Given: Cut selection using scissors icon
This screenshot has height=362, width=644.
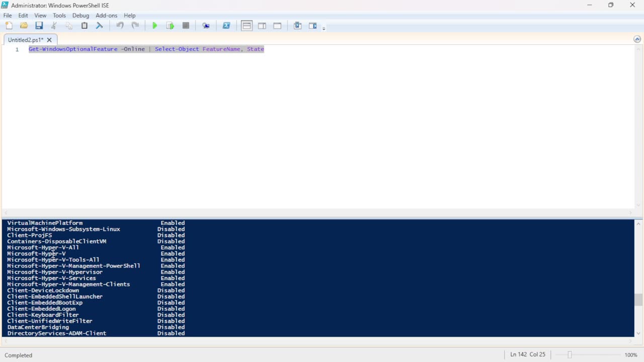Looking at the screenshot, I should point(54,26).
